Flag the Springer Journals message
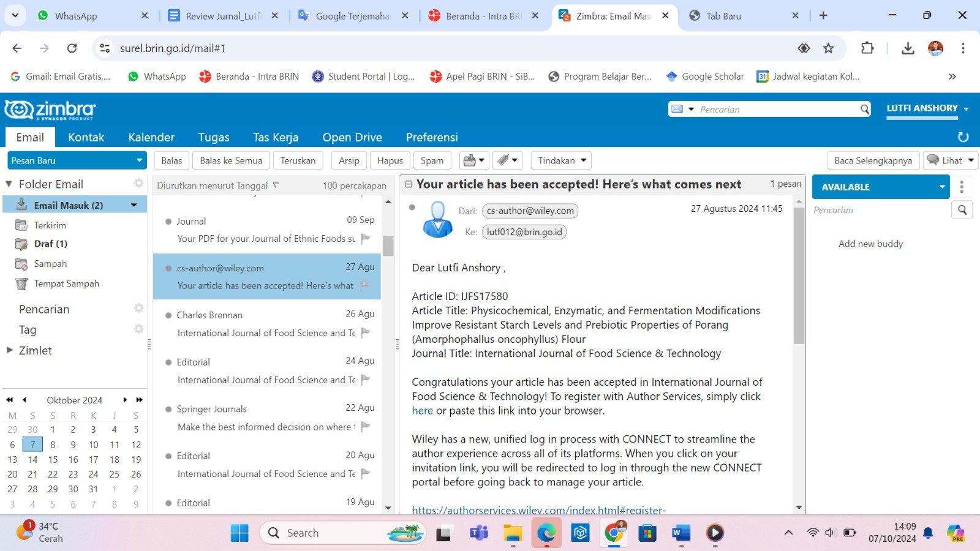 [x=366, y=427]
